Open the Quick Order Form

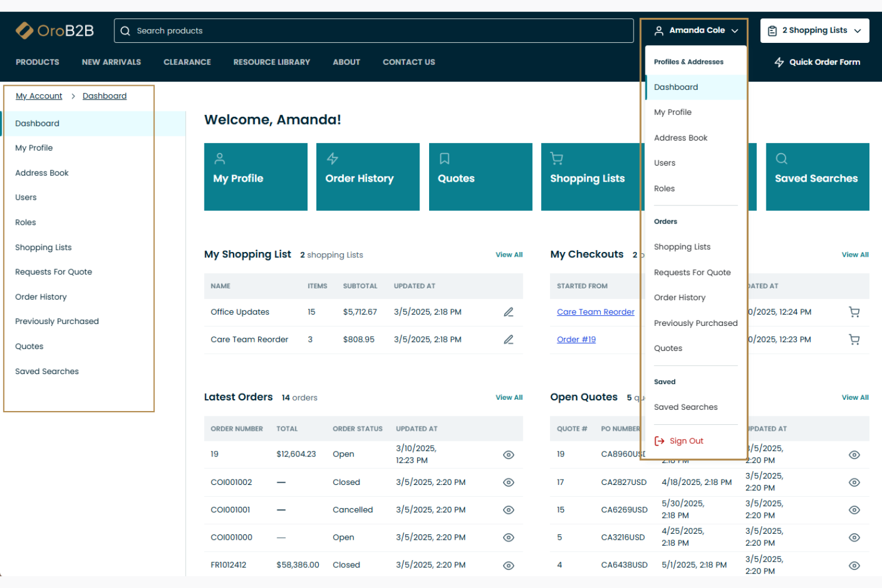pos(816,62)
